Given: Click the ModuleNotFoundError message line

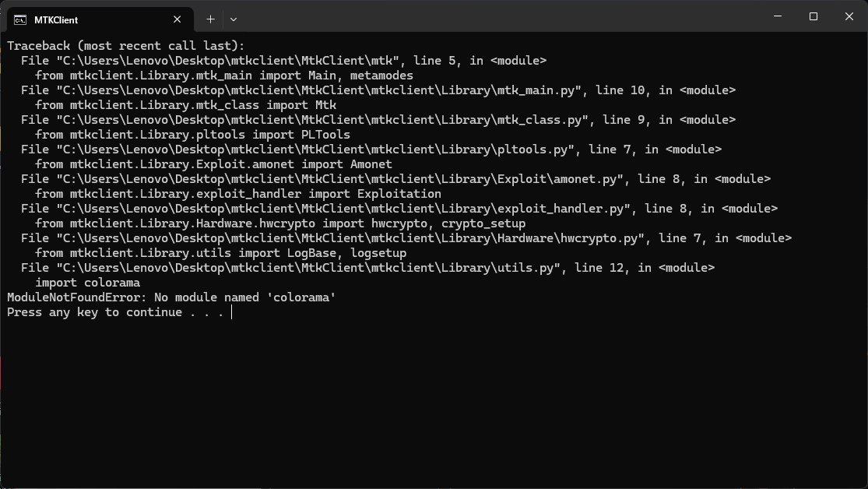Looking at the screenshot, I should tap(171, 297).
